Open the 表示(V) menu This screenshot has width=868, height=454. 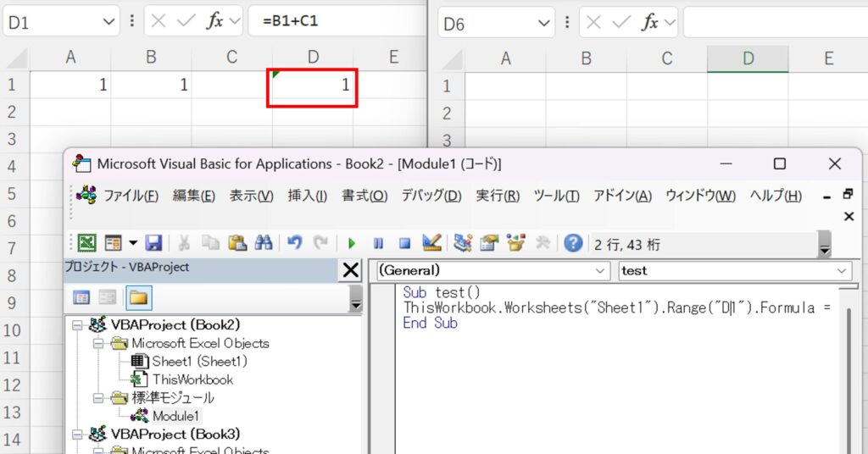pyautogui.click(x=251, y=196)
